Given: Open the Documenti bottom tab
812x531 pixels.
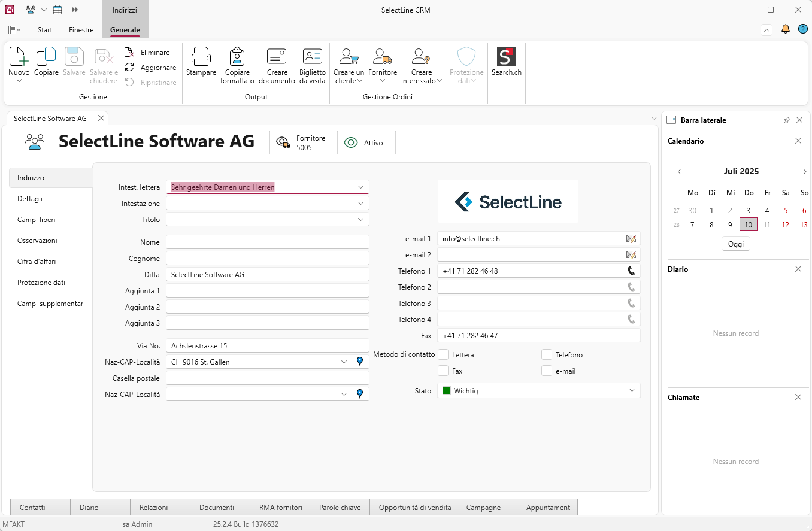Looking at the screenshot, I should [220, 507].
